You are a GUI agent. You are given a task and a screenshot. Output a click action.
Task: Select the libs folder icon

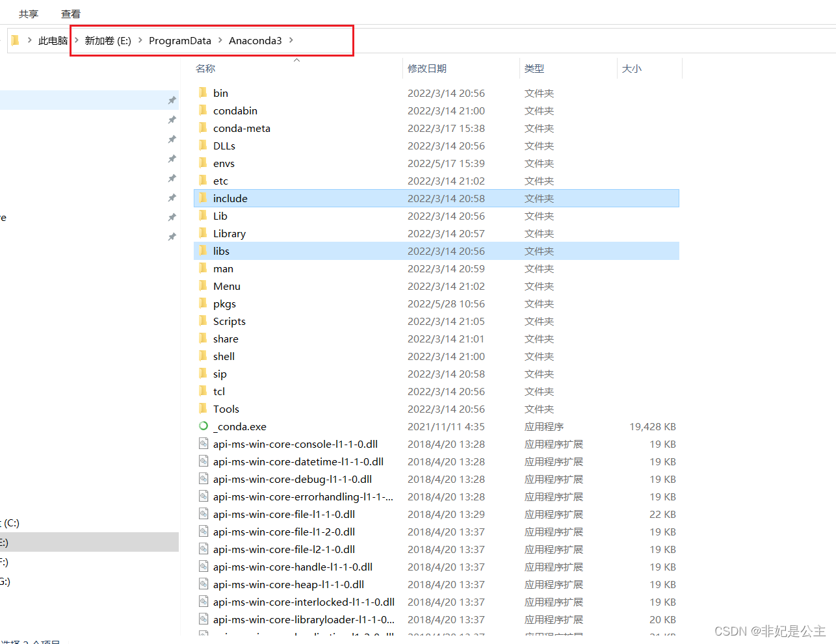[203, 250]
